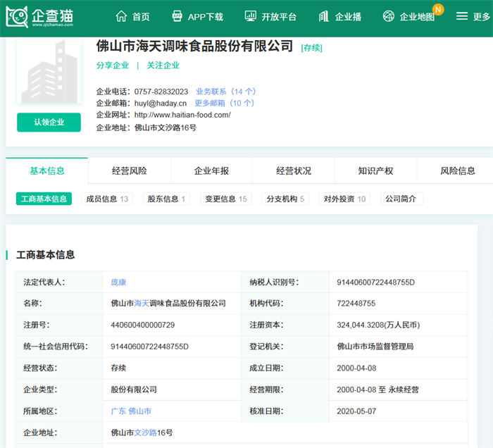Click the 企业播 building icon
This screenshot has width=493, height=448.
(x=323, y=16)
